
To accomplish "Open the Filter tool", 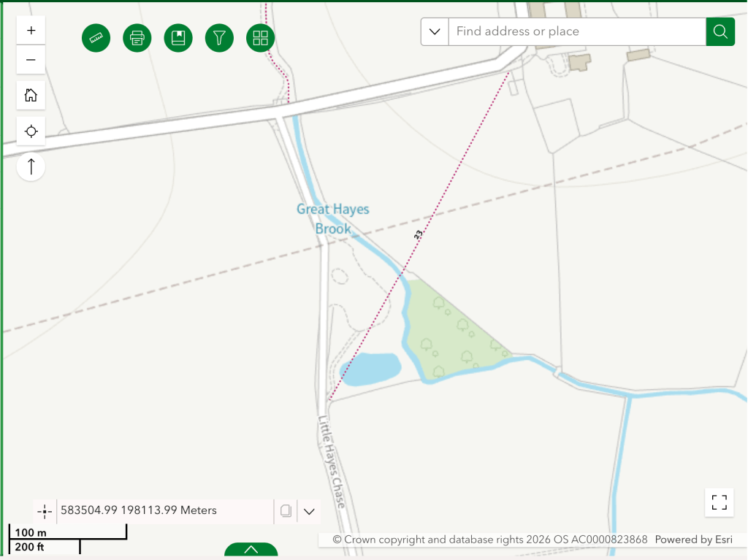I will 219,38.
